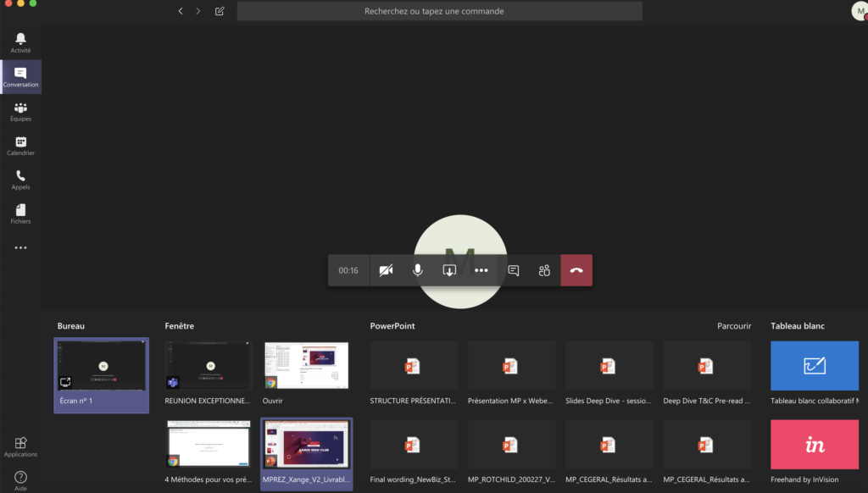Open the Calendrier sidebar tab
This screenshot has height=493, width=868.
tap(20, 146)
